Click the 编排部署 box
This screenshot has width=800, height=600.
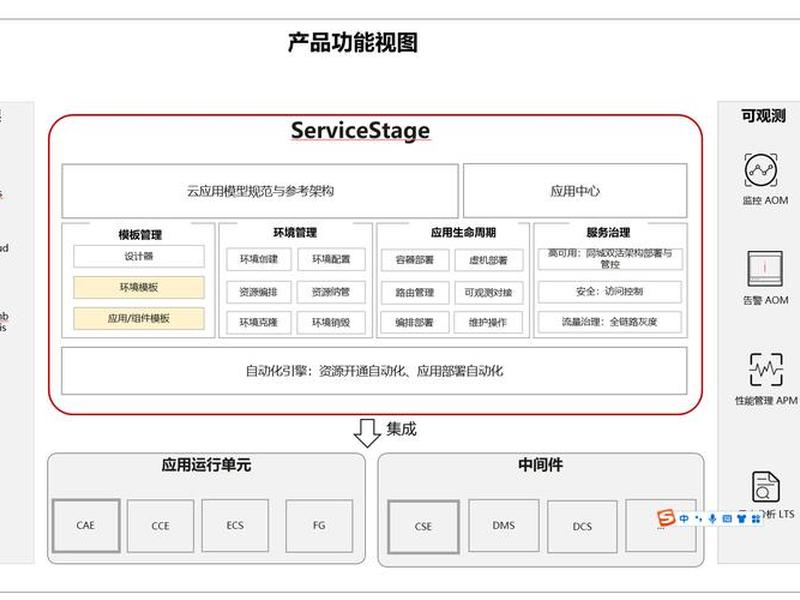[415, 322]
